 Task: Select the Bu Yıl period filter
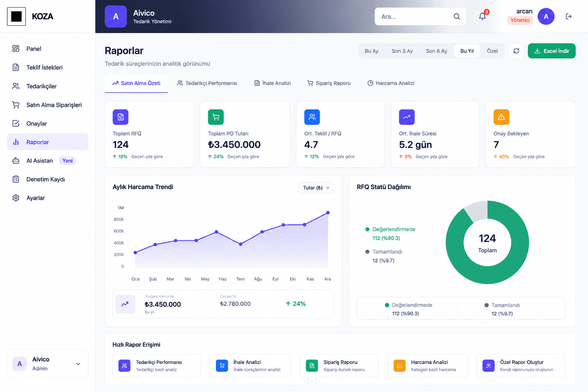point(467,51)
